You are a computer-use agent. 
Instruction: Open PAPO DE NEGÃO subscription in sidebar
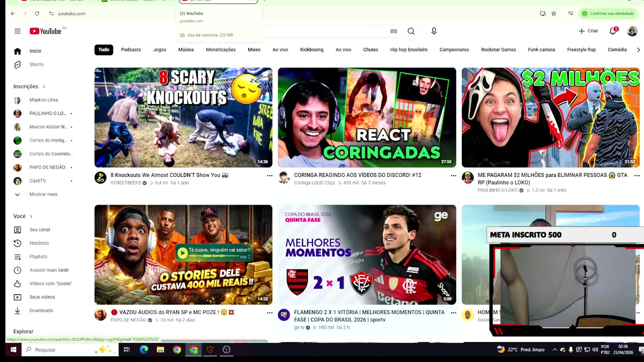point(43,167)
